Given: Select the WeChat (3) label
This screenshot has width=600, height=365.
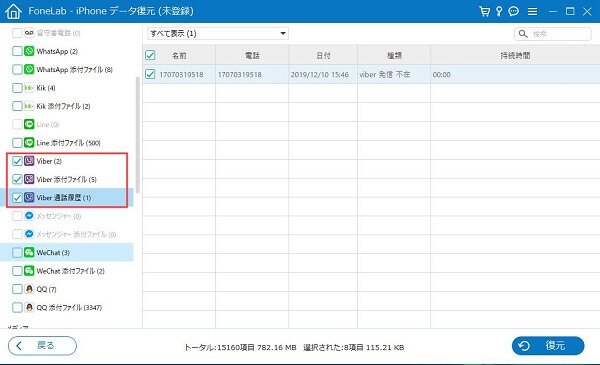Looking at the screenshot, I should coord(53,253).
